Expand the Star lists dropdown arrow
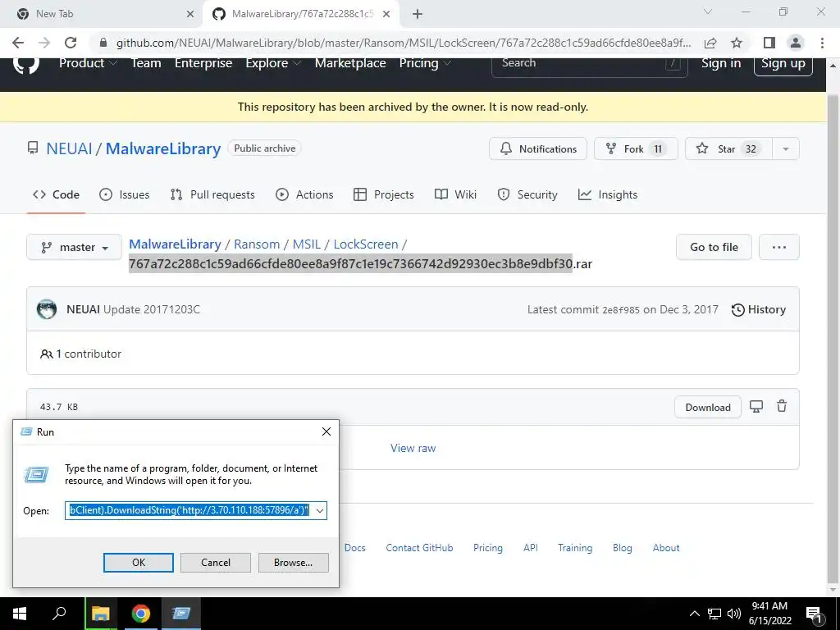Image resolution: width=840 pixels, height=630 pixels. click(786, 149)
